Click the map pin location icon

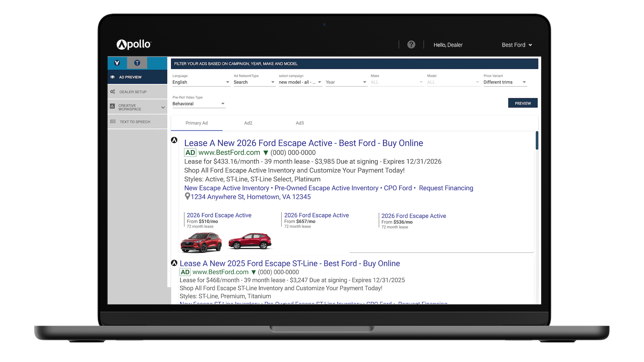(x=187, y=197)
